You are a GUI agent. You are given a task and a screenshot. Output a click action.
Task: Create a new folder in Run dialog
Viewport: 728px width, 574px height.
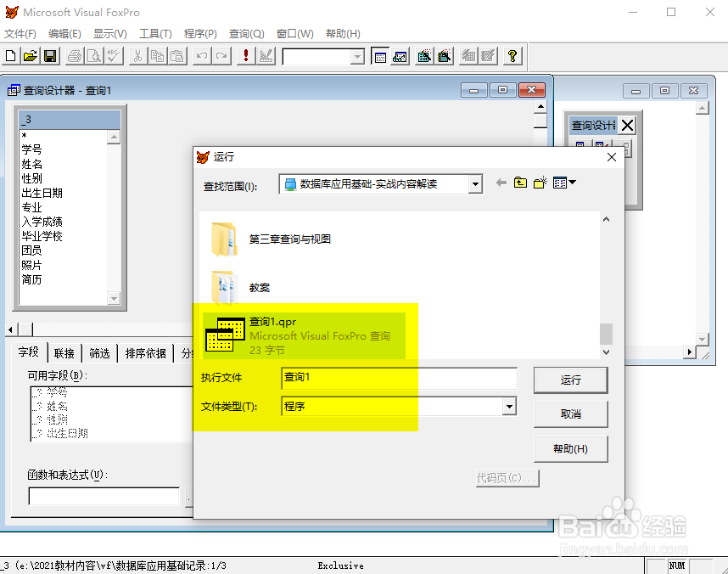(x=540, y=183)
